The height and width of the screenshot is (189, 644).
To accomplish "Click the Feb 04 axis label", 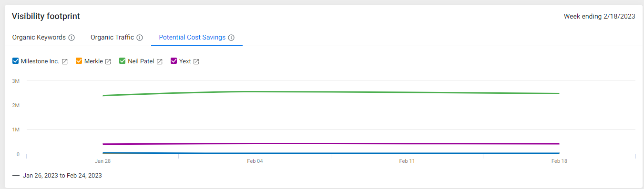I will (255, 161).
